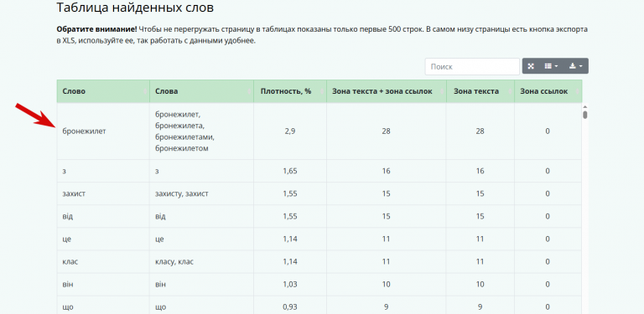This screenshot has height=314, width=644.
Task: Sort by Зона текста column header
Action: pyautogui.click(x=480, y=91)
